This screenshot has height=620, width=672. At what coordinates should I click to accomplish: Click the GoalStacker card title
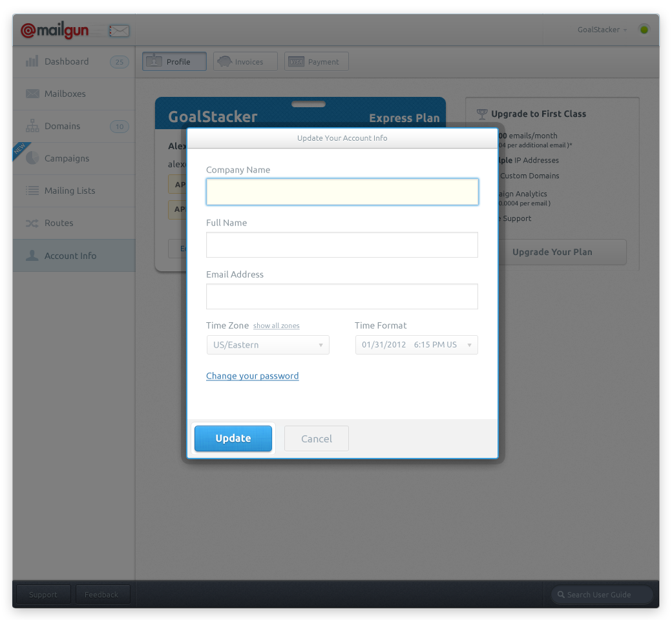213,116
